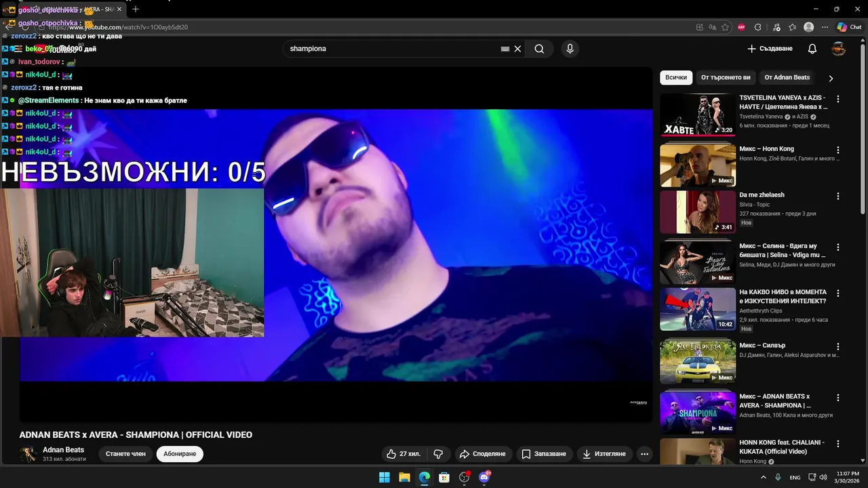The image size is (868, 488).
Task: Click the Adblock Plus extension icon
Action: point(741,27)
